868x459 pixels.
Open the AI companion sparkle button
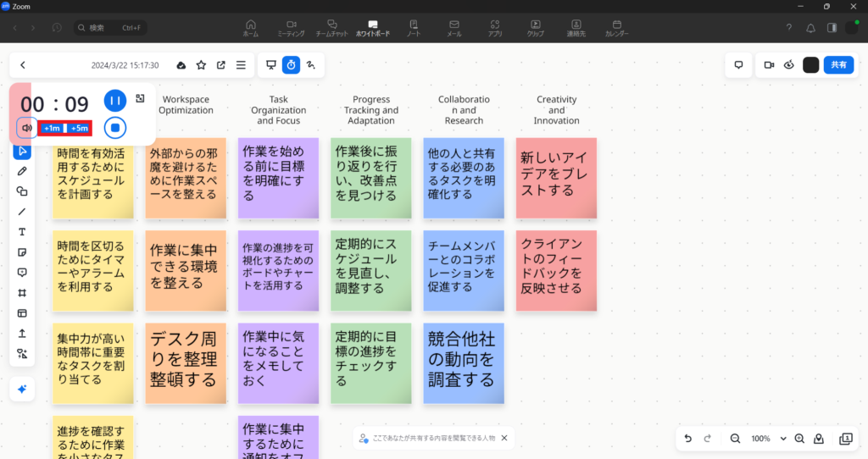pos(22,389)
